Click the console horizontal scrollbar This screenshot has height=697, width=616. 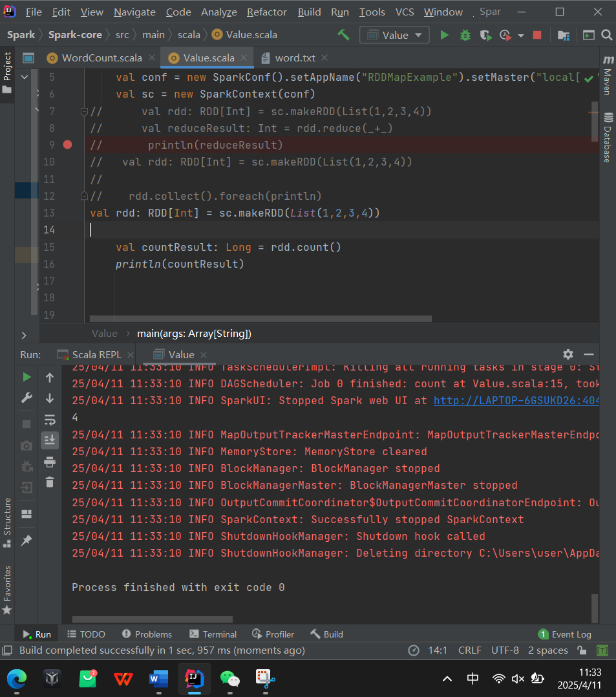[153, 619]
